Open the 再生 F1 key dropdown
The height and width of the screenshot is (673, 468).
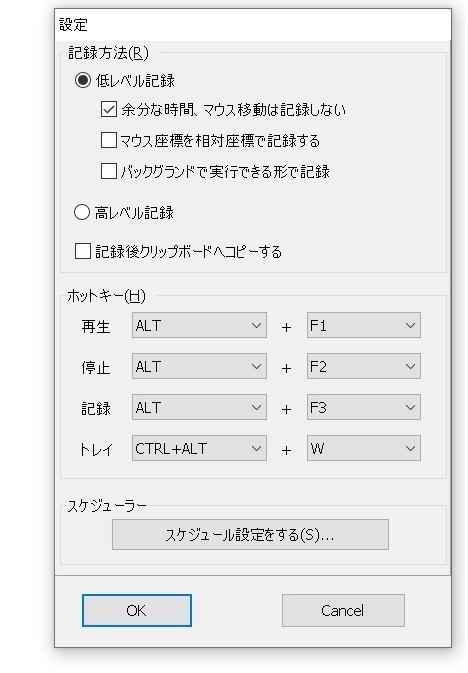coord(364,325)
